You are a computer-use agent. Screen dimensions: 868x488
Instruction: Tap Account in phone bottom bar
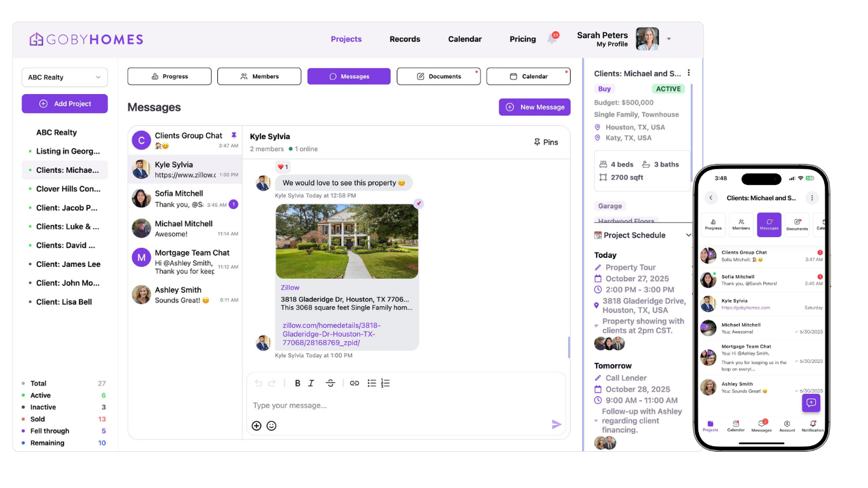(787, 426)
